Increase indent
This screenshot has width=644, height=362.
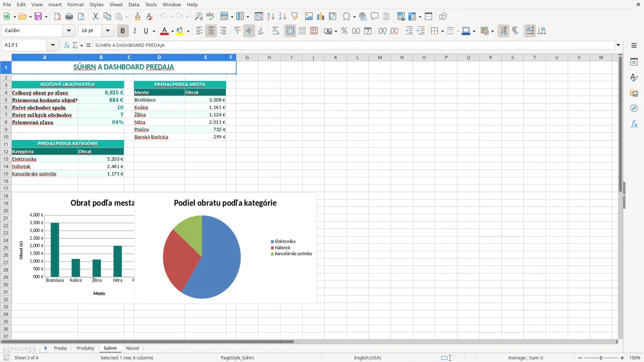(409, 31)
